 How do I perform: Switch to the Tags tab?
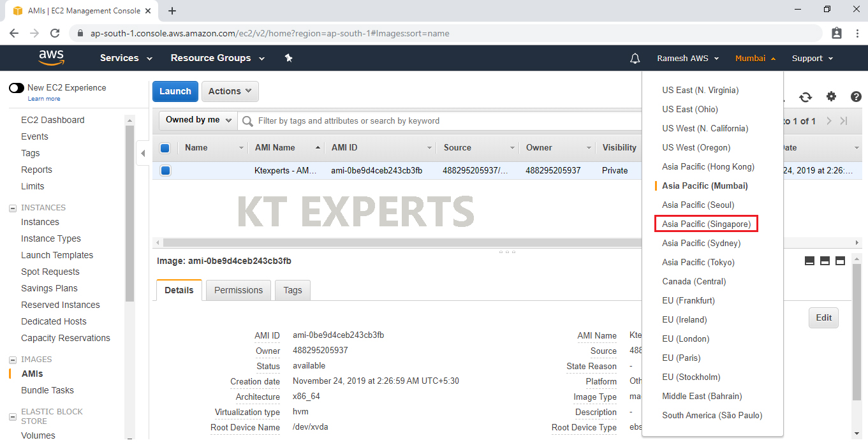tap(293, 290)
